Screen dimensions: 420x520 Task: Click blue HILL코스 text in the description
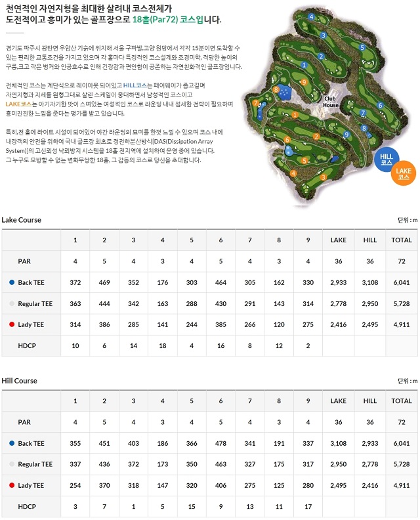(135, 85)
